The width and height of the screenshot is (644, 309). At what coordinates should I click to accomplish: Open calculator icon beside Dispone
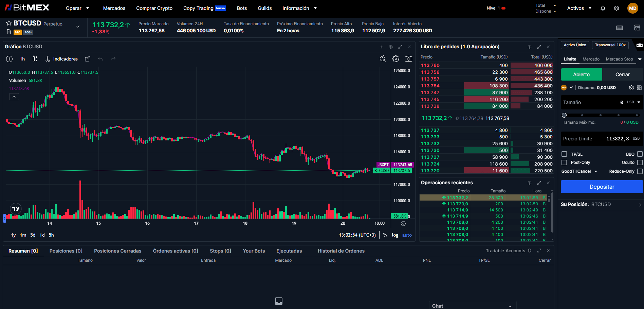tap(639, 88)
